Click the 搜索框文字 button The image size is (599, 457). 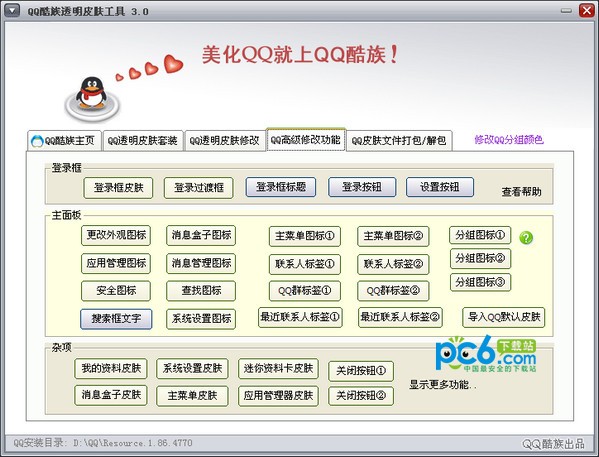pyautogui.click(x=116, y=319)
